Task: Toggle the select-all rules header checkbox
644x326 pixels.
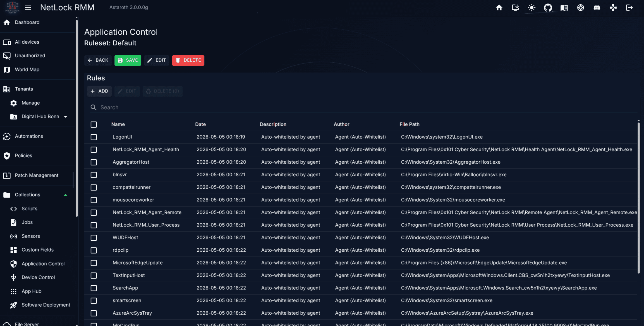Action: 93,124
